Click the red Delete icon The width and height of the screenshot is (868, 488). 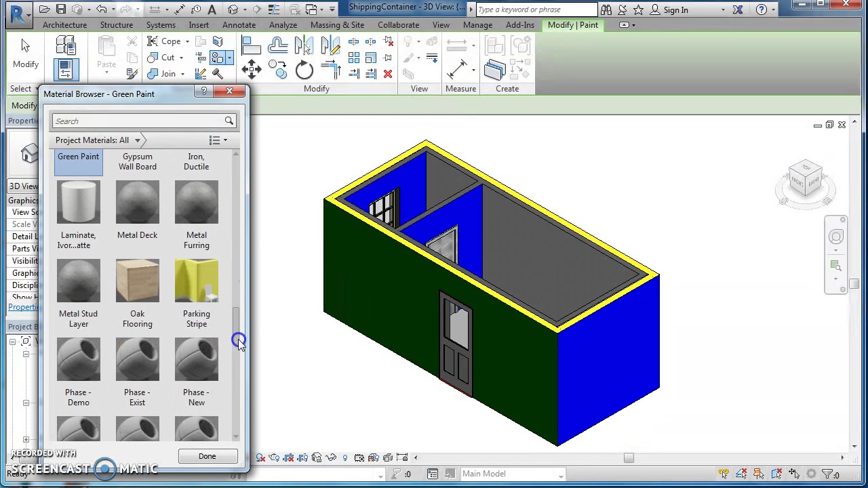pos(388,74)
